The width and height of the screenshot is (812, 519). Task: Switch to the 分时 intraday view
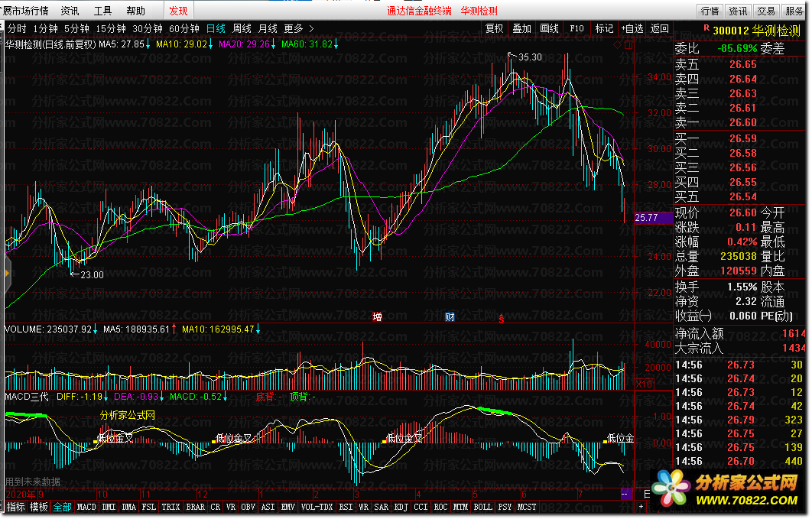(x=17, y=28)
